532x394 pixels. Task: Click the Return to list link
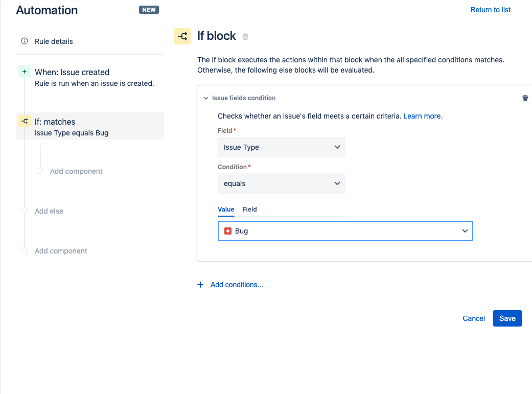(x=490, y=10)
